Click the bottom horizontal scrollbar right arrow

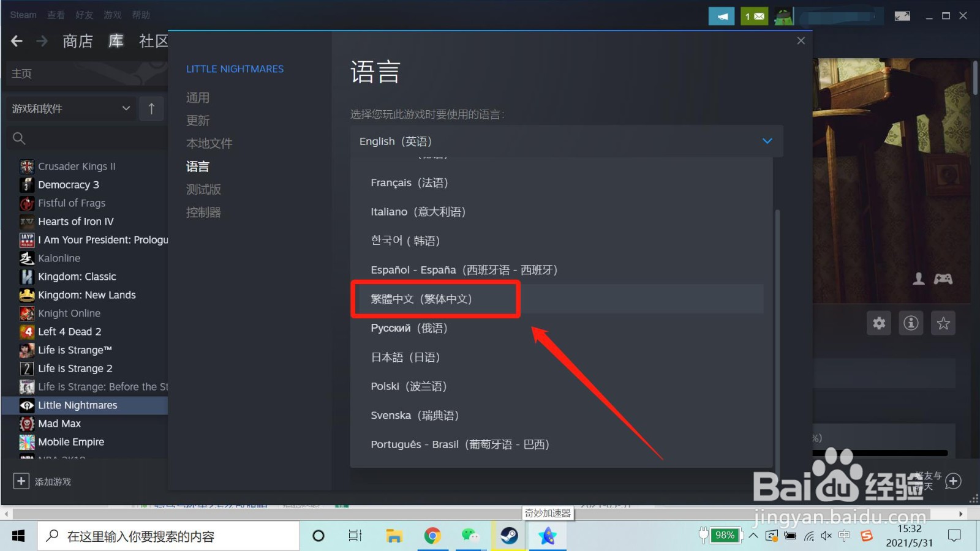[x=960, y=514]
